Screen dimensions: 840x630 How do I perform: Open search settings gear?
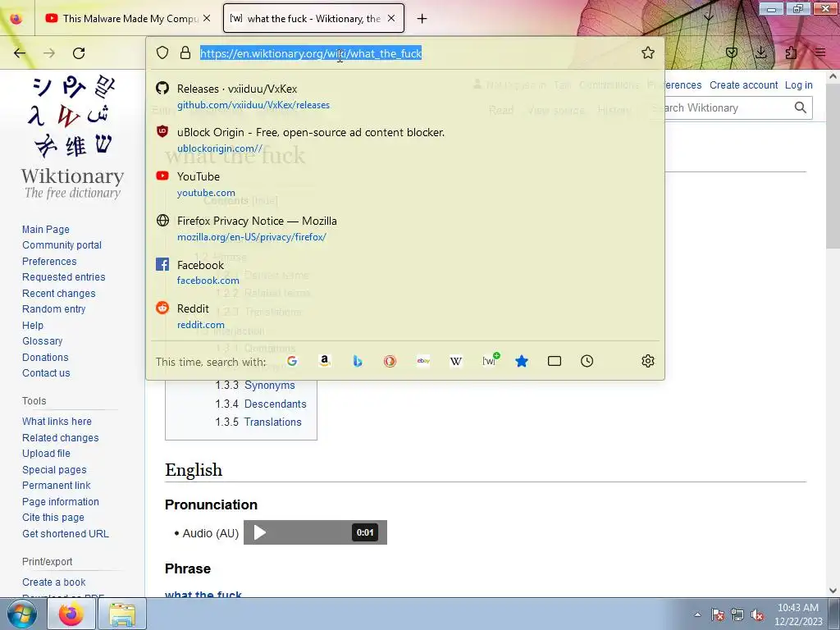[x=648, y=361]
